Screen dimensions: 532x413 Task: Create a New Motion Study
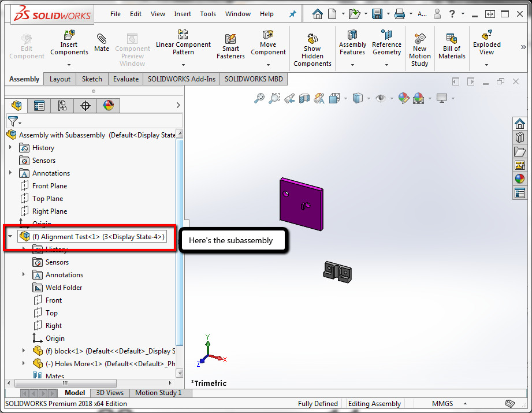tap(420, 50)
